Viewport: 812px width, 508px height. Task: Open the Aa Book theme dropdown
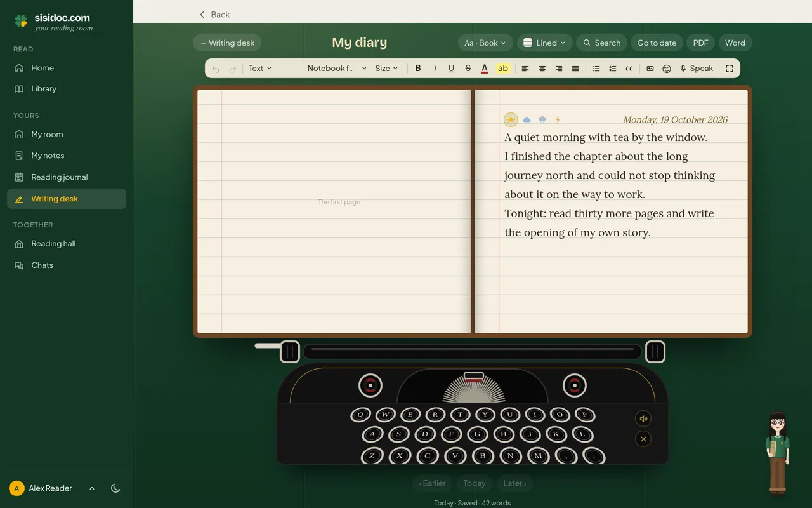[485, 43]
